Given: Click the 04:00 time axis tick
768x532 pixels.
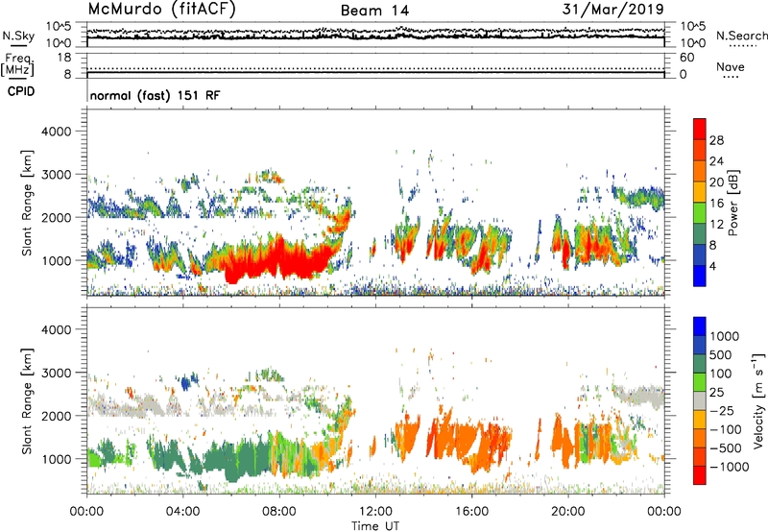Looking at the screenshot, I should click(182, 512).
